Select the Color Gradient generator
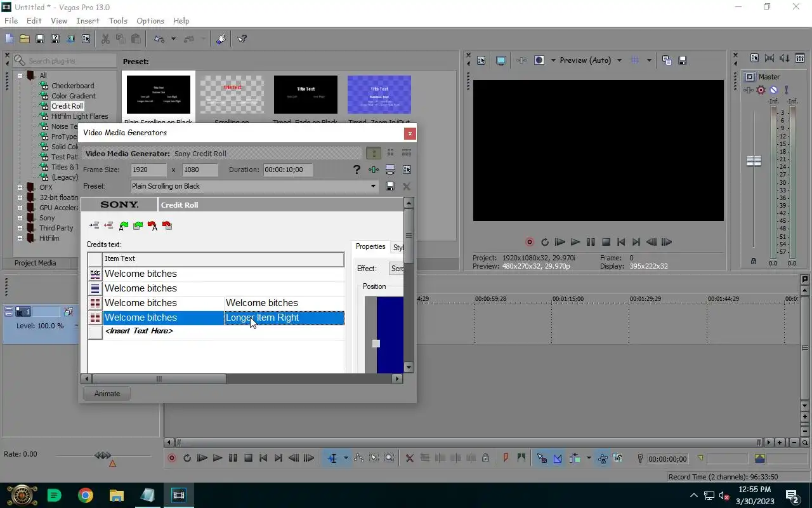Viewport: 812px width, 508px height. (x=74, y=96)
